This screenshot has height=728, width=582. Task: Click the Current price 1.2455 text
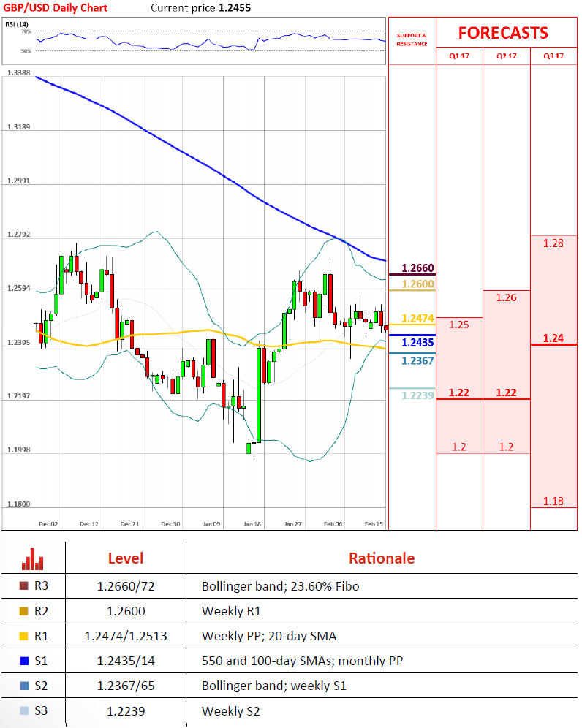200,8
